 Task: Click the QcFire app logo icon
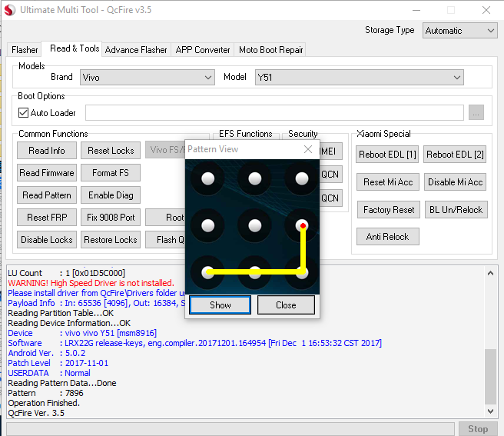click(10, 10)
